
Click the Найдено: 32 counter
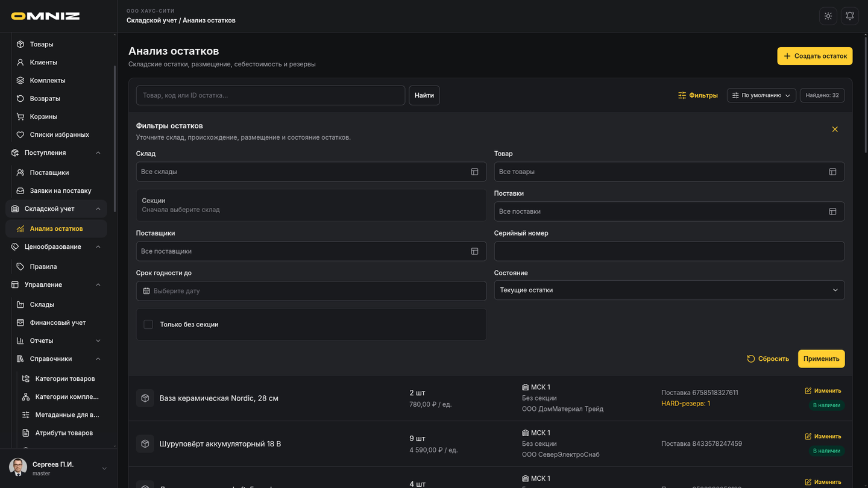[x=822, y=95]
